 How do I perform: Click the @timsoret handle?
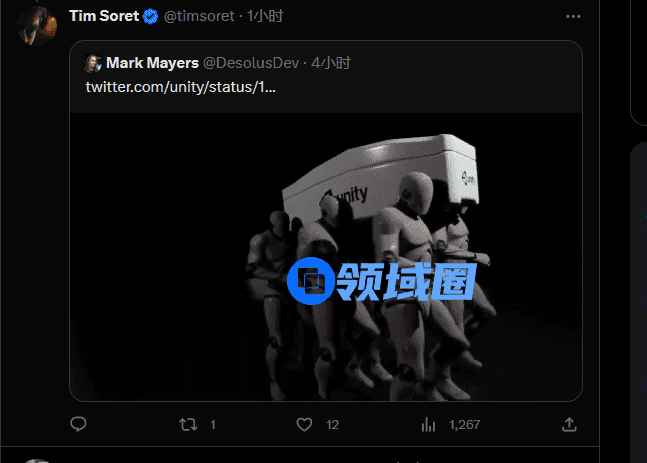tap(199, 16)
